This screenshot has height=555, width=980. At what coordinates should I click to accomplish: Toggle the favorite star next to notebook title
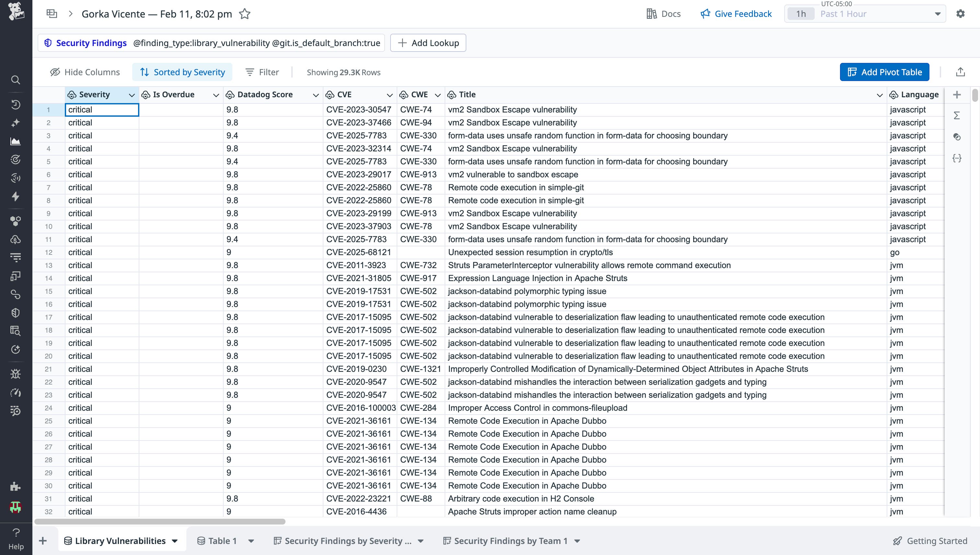click(x=245, y=14)
